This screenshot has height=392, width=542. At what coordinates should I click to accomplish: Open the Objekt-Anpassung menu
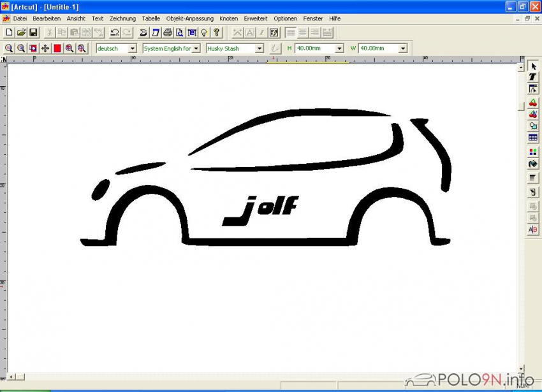[x=190, y=18]
